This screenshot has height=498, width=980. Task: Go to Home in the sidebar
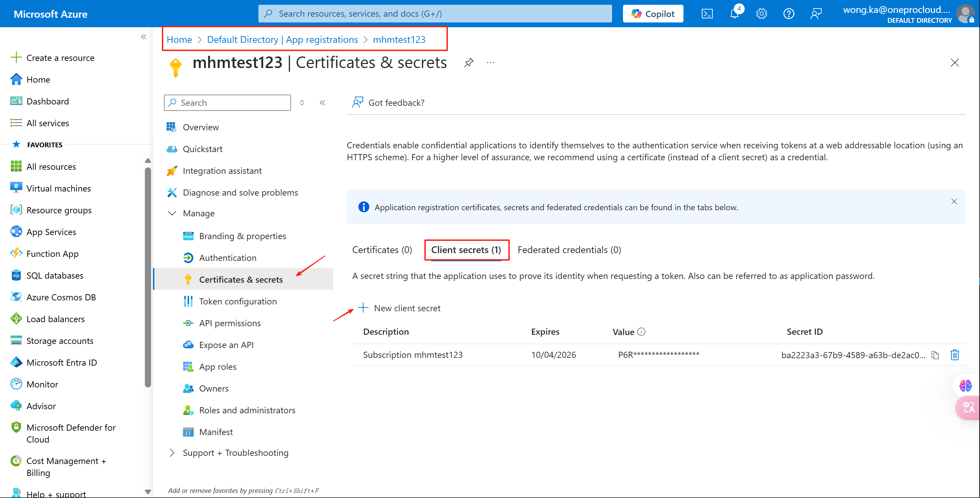(30, 80)
